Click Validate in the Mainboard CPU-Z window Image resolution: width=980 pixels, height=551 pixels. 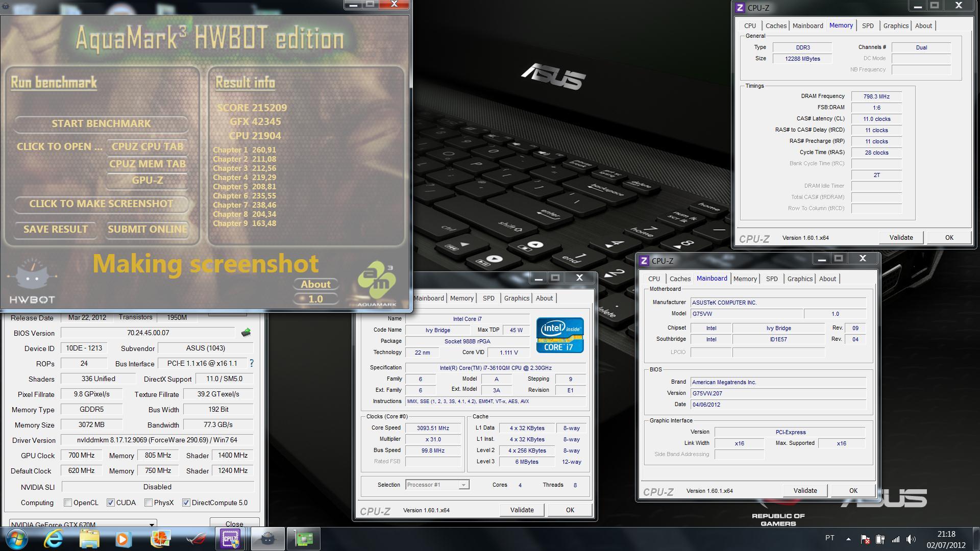[805, 490]
